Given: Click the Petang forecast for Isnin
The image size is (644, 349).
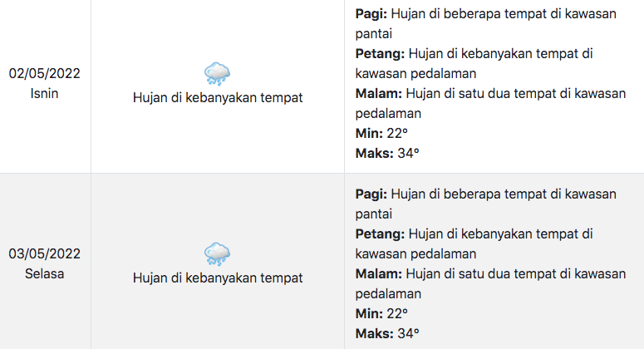Looking at the screenshot, I should coord(474,64).
